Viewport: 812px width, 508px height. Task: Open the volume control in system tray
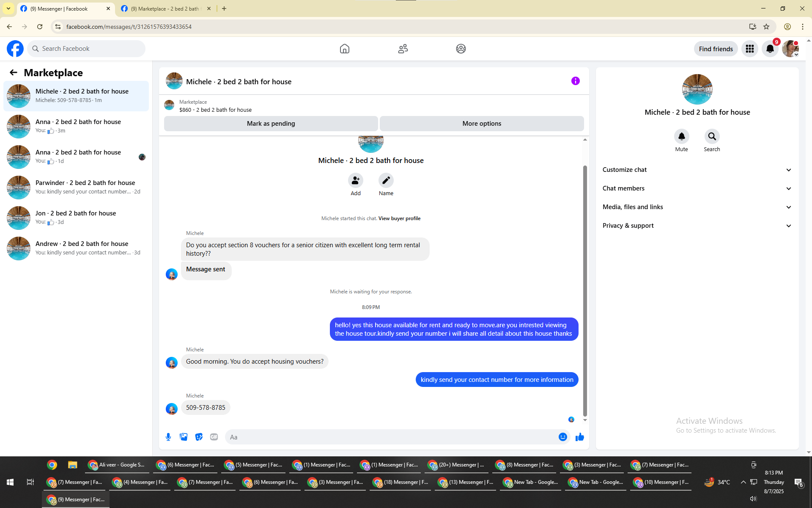coord(753,499)
